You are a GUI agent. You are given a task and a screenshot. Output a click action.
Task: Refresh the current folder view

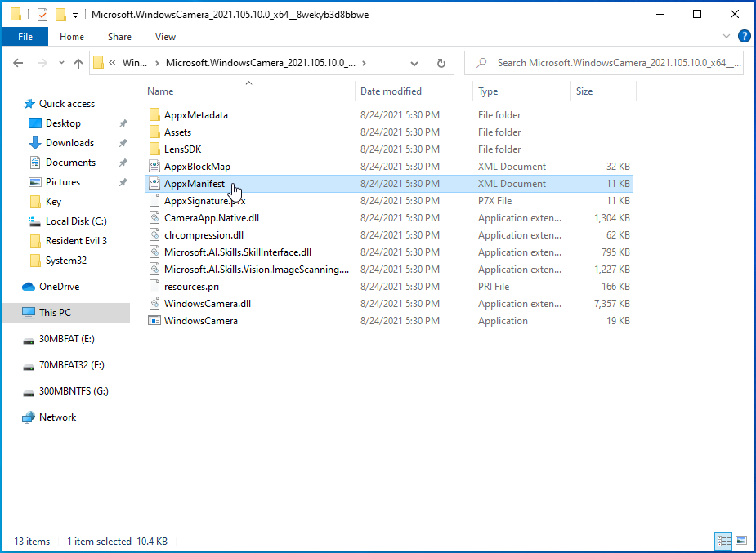[441, 63]
